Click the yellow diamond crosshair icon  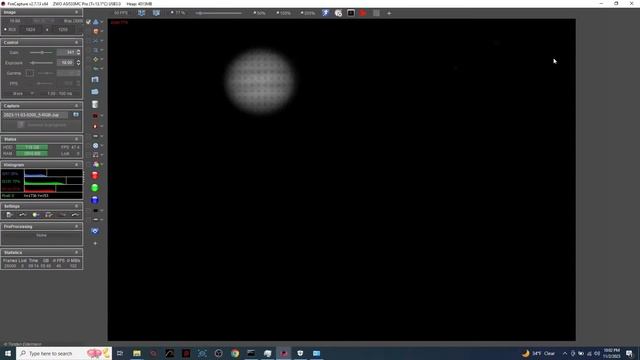click(96, 60)
